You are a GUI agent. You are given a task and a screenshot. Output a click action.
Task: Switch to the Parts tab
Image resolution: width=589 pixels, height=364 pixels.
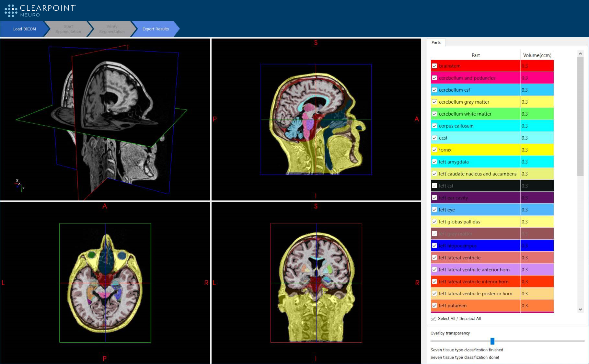click(x=436, y=42)
